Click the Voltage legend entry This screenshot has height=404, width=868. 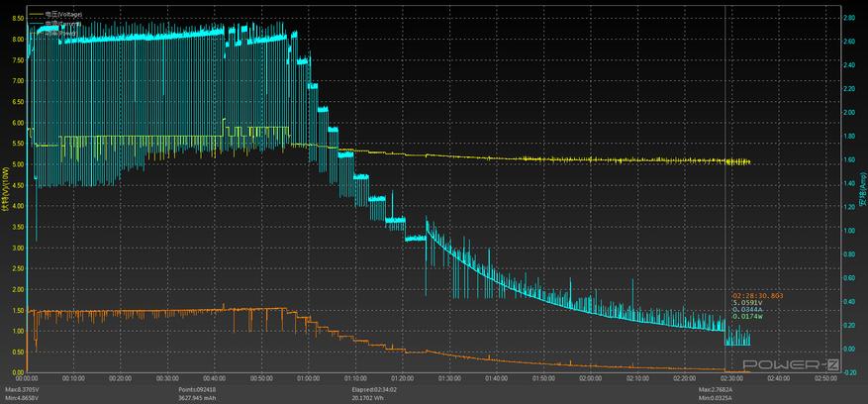tap(64, 13)
